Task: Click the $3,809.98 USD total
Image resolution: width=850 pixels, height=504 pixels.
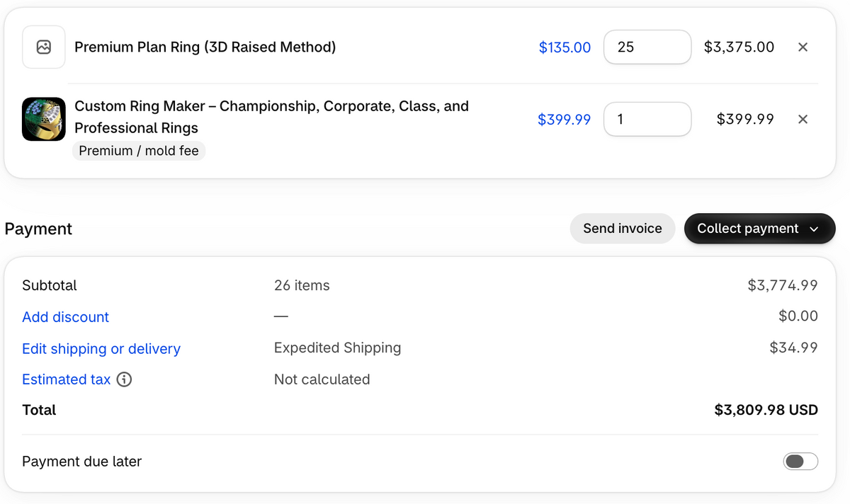Action: click(x=766, y=410)
